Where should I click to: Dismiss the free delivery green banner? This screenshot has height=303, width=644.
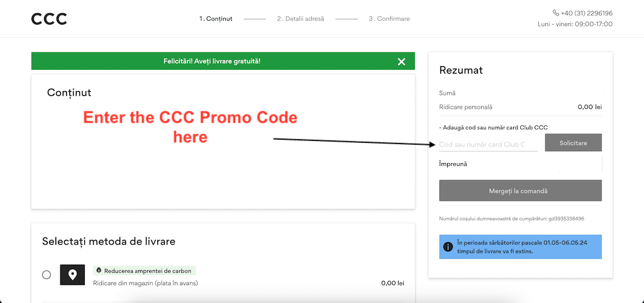tap(401, 62)
